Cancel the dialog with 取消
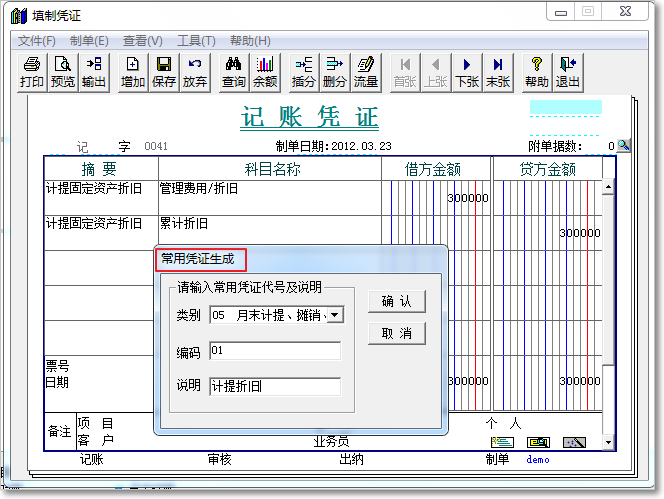The height and width of the screenshot is (499, 664). 397,333
